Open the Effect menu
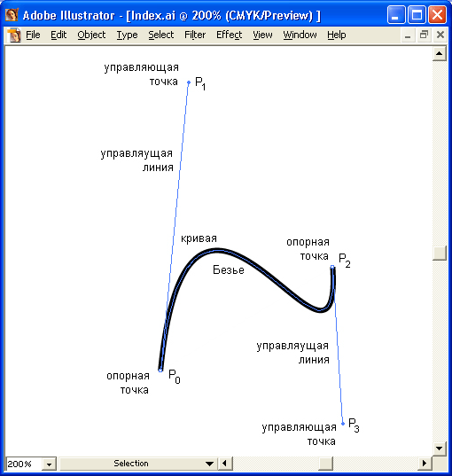452x476 pixels. [230, 35]
